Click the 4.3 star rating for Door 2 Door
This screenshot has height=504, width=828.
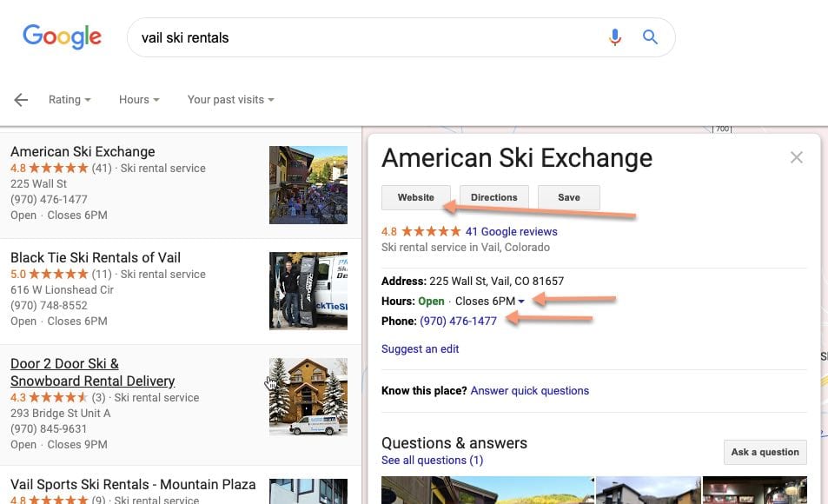pos(50,397)
